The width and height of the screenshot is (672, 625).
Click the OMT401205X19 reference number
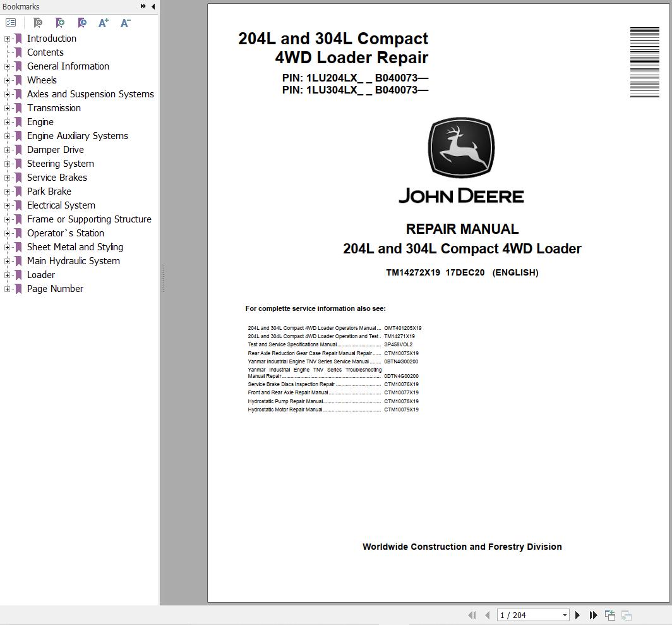coord(403,328)
